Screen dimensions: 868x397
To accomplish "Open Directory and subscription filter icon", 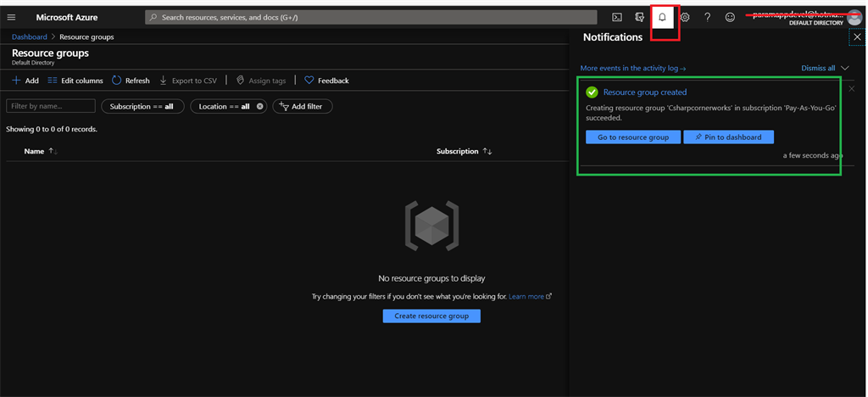I will tap(639, 17).
